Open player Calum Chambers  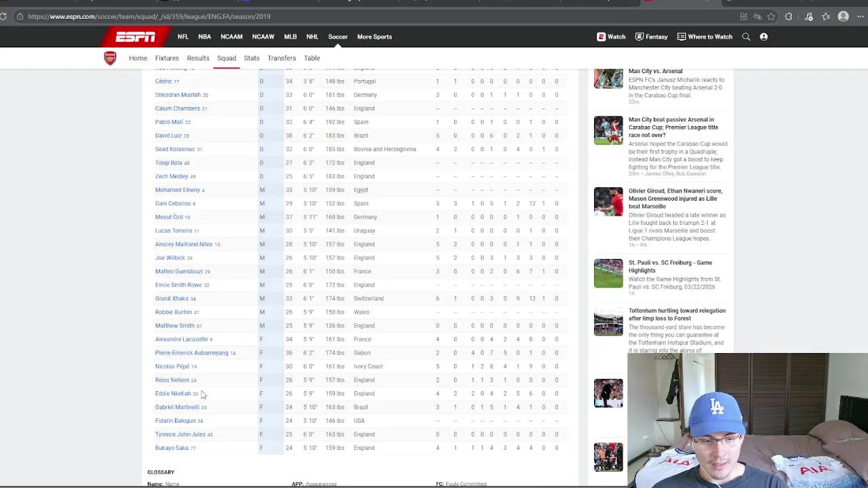(x=178, y=108)
